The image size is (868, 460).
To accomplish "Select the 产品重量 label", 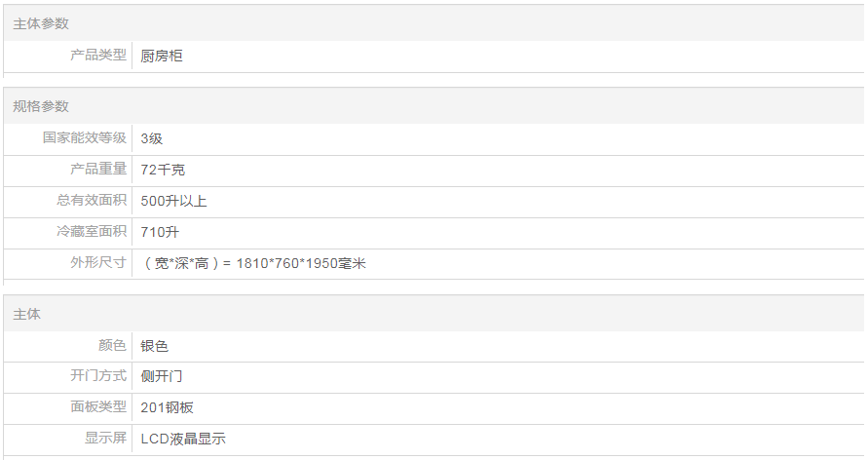I will 98,170.
